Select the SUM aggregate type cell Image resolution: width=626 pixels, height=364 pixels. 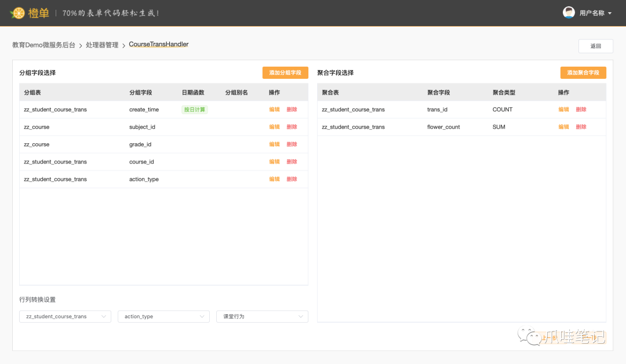tap(499, 127)
